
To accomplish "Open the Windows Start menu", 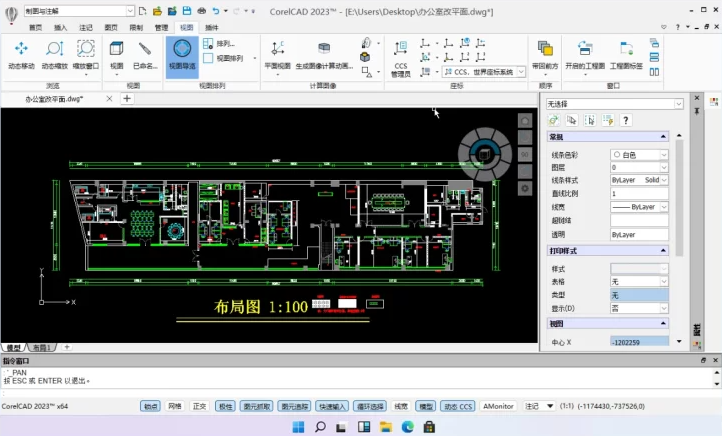I will 298,427.
